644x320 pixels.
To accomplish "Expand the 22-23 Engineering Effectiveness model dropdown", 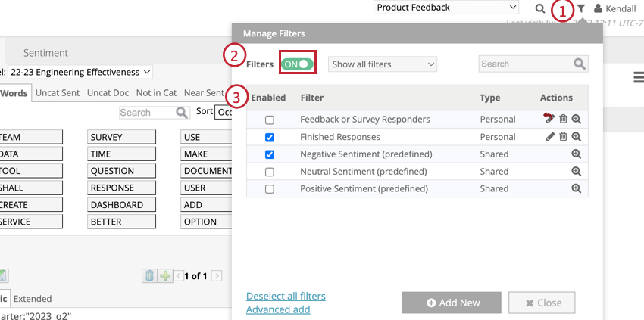I will [80, 72].
